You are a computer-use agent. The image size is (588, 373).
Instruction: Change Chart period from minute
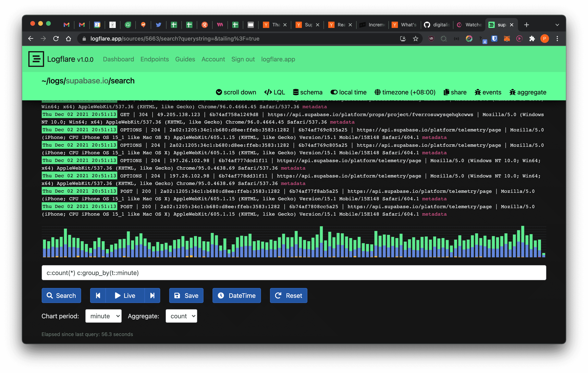(x=103, y=316)
